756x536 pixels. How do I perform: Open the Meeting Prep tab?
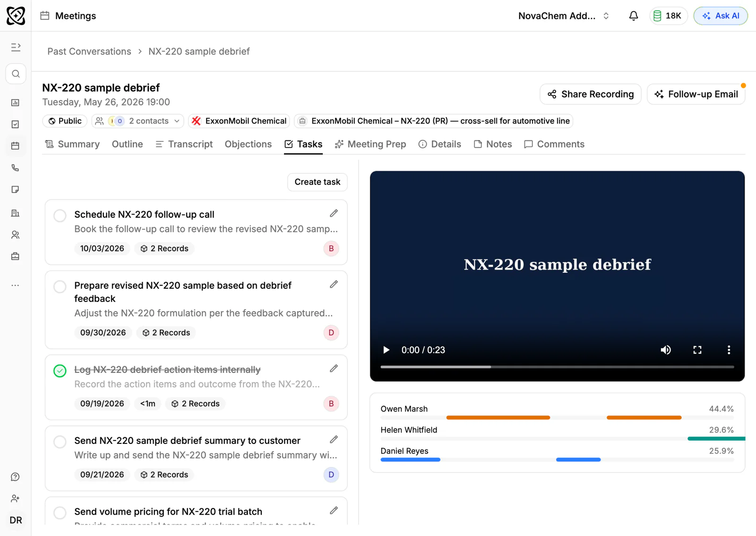[370, 144]
